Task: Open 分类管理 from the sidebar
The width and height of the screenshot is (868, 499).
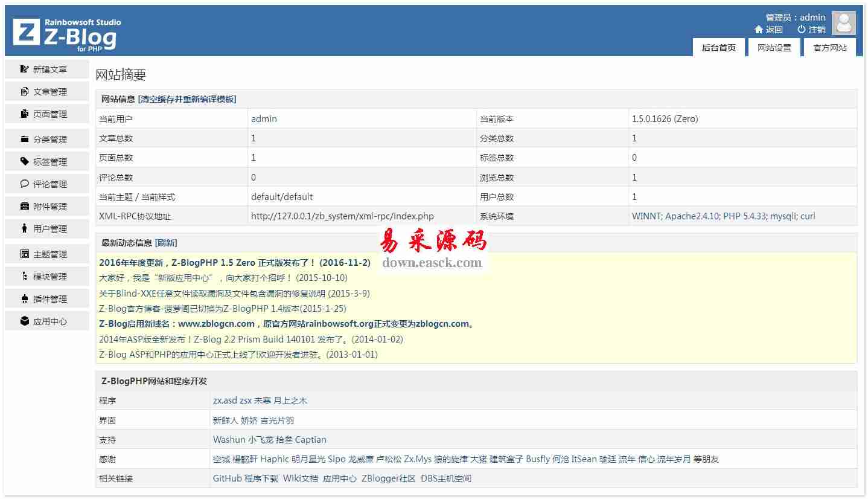Action: pos(46,140)
